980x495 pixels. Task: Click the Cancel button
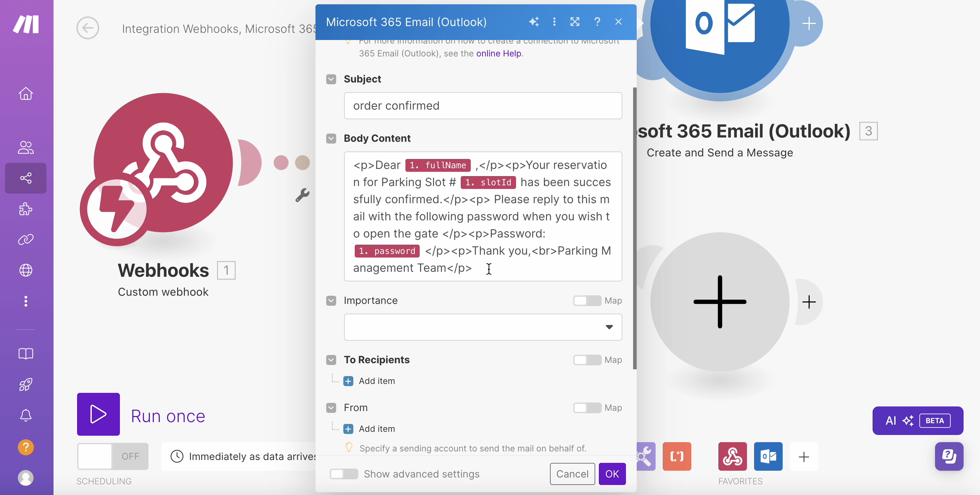pos(572,474)
